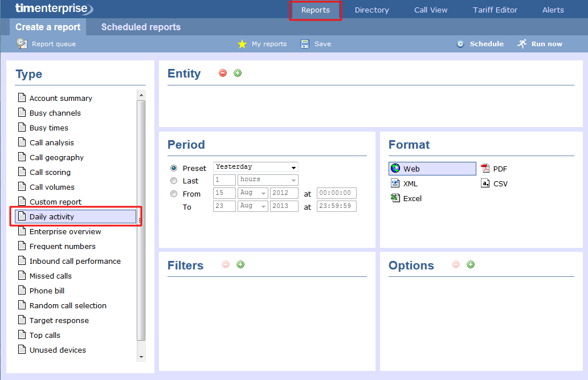Select the Last radio button

pyautogui.click(x=174, y=181)
